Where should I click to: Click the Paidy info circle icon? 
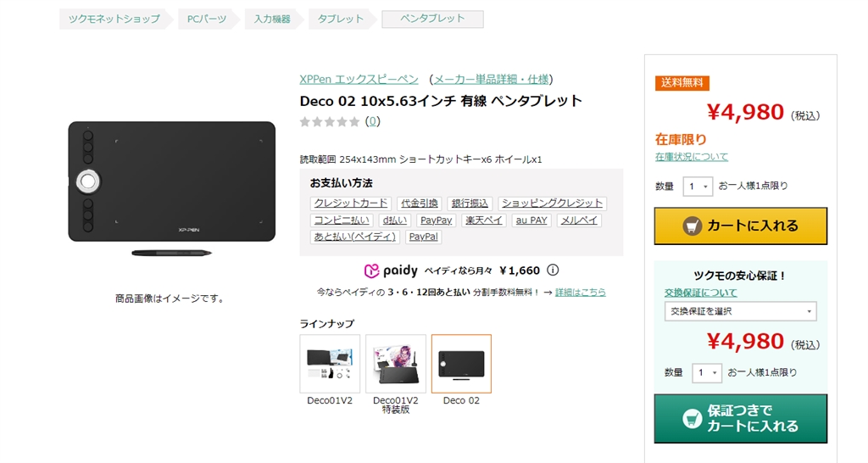click(x=553, y=271)
